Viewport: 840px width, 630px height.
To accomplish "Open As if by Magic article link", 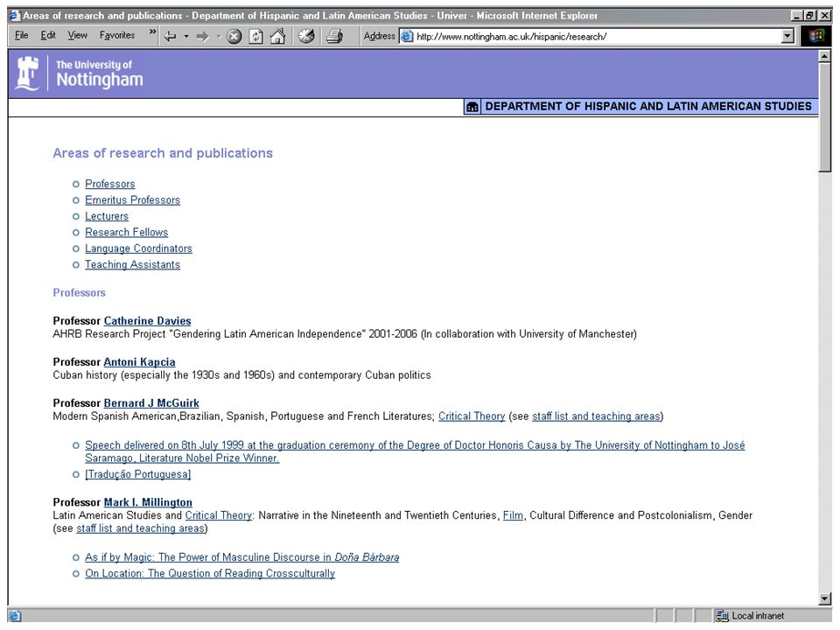I will [241, 557].
